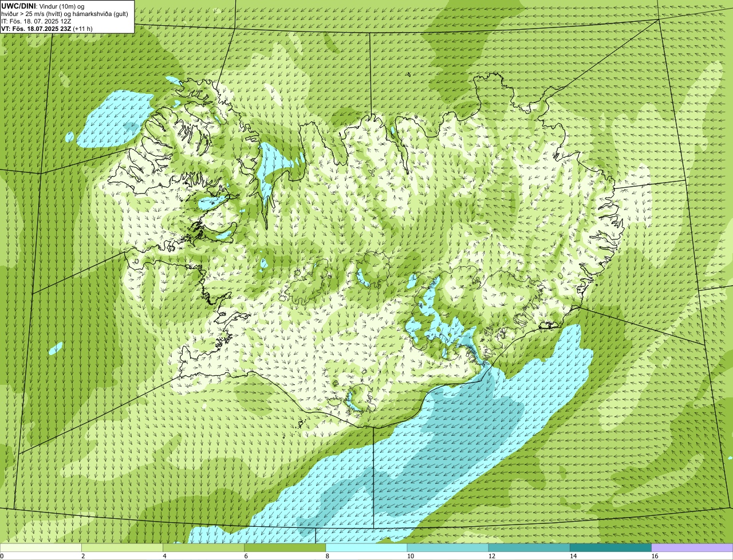Click the legend tick label '4'
This screenshot has width=733, height=560.
click(x=164, y=556)
